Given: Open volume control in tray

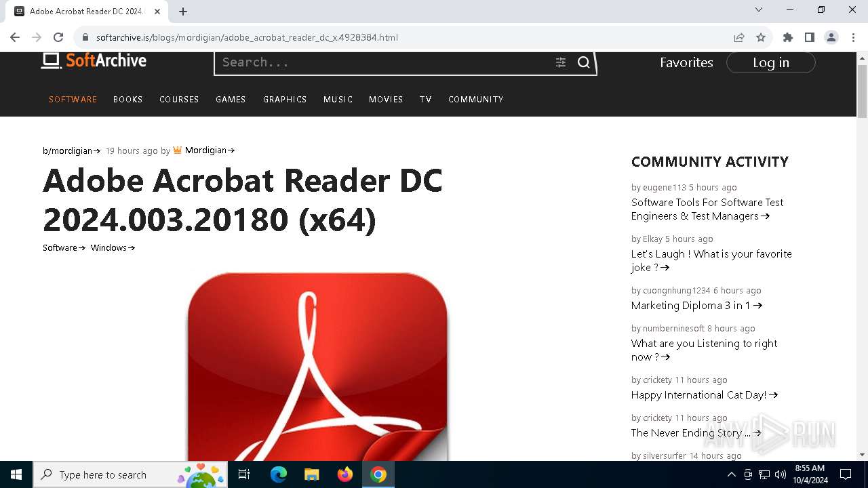Looking at the screenshot, I should pos(781,474).
